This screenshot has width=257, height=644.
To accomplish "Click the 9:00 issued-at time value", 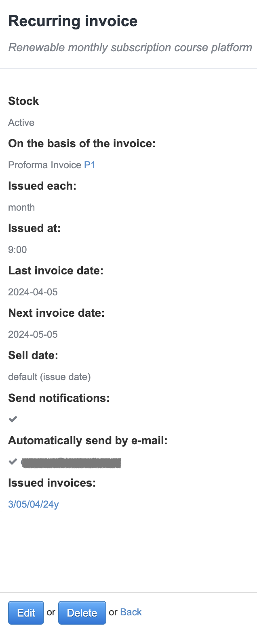I will coord(17,250).
